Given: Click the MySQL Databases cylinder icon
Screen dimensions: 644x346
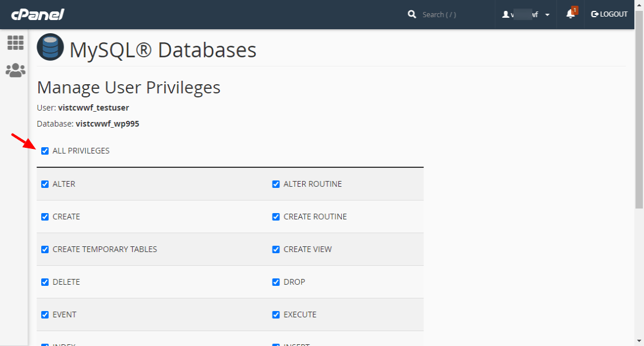Looking at the screenshot, I should click(50, 47).
